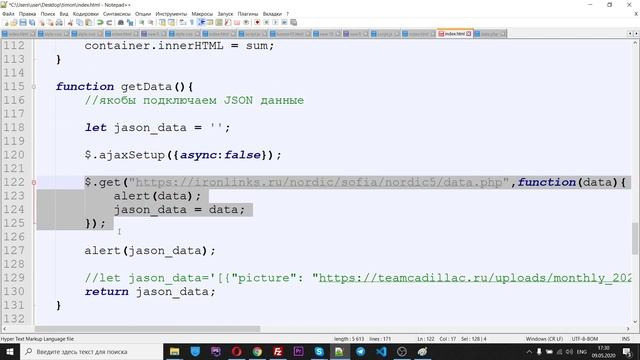Click the Copy toolbar icon
Image resolution: width=640 pixels, height=360 pixels.
point(79,22)
